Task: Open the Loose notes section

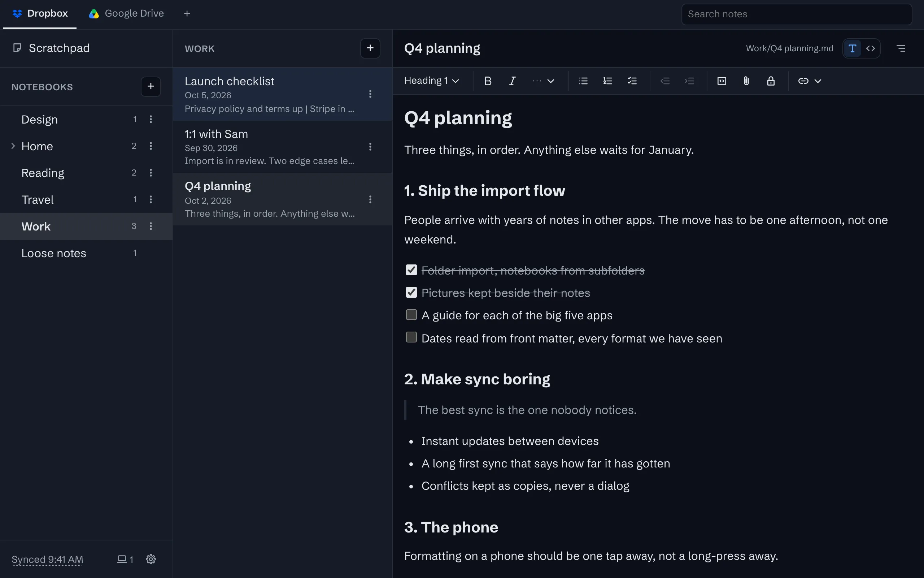Action: [x=86, y=253]
